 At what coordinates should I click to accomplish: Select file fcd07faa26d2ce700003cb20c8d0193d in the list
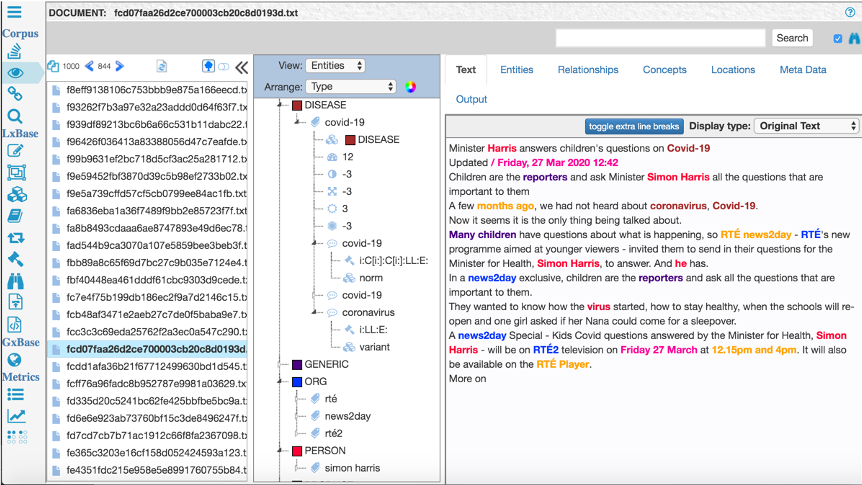[x=147, y=349]
